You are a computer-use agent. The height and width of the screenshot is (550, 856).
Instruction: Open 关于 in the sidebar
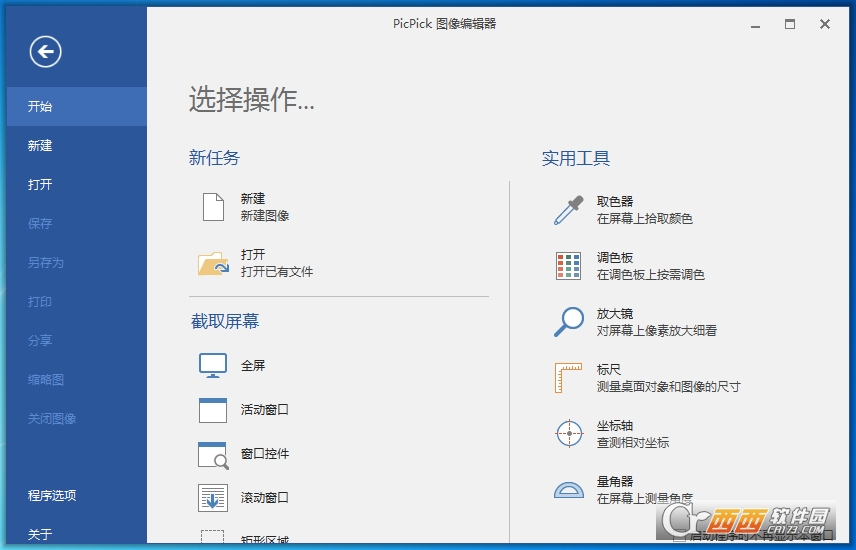click(x=77, y=533)
